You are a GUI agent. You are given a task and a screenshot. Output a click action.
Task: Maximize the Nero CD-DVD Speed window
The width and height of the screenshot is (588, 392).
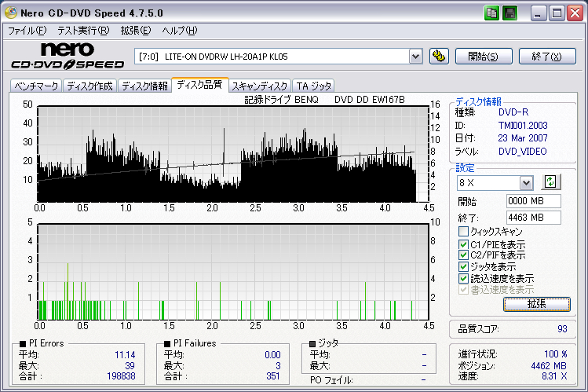point(557,13)
